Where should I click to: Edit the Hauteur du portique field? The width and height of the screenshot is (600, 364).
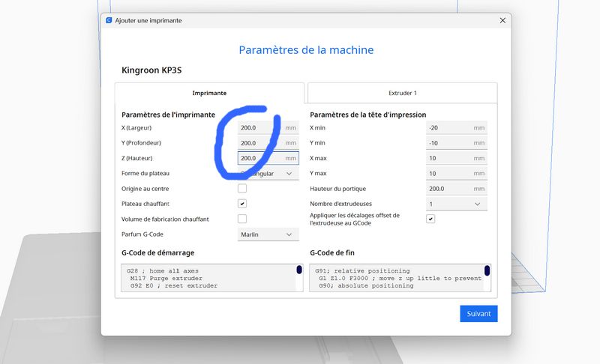point(457,189)
